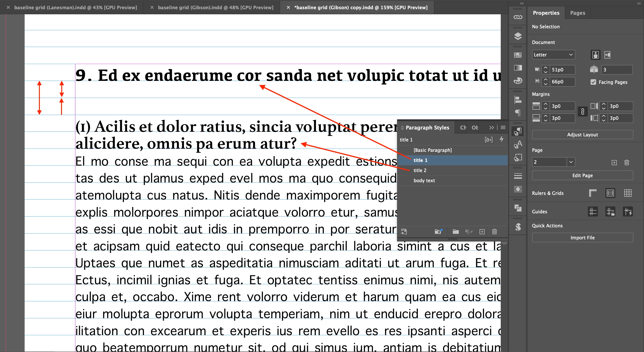644x352 pixels.
Task: Delete the selected paragraph style via trash icon
Action: pyautogui.click(x=494, y=232)
